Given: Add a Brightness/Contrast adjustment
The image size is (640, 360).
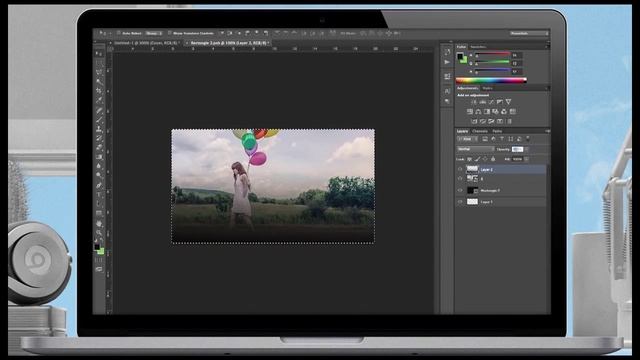Looking at the screenshot, I should [474, 102].
